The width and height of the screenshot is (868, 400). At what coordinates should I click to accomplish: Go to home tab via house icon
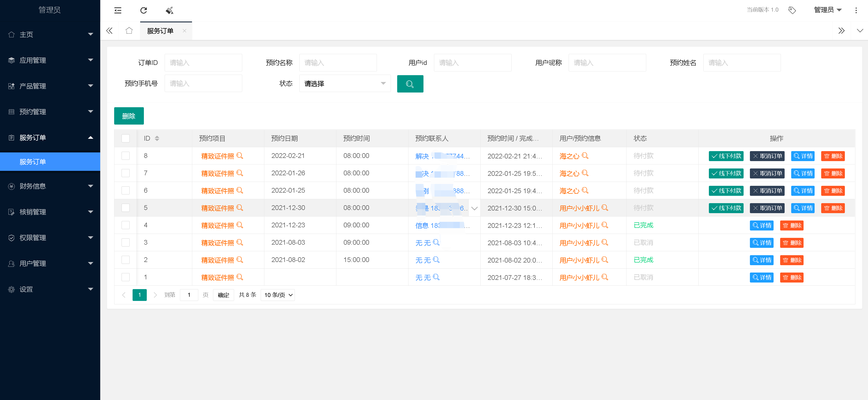tap(129, 31)
